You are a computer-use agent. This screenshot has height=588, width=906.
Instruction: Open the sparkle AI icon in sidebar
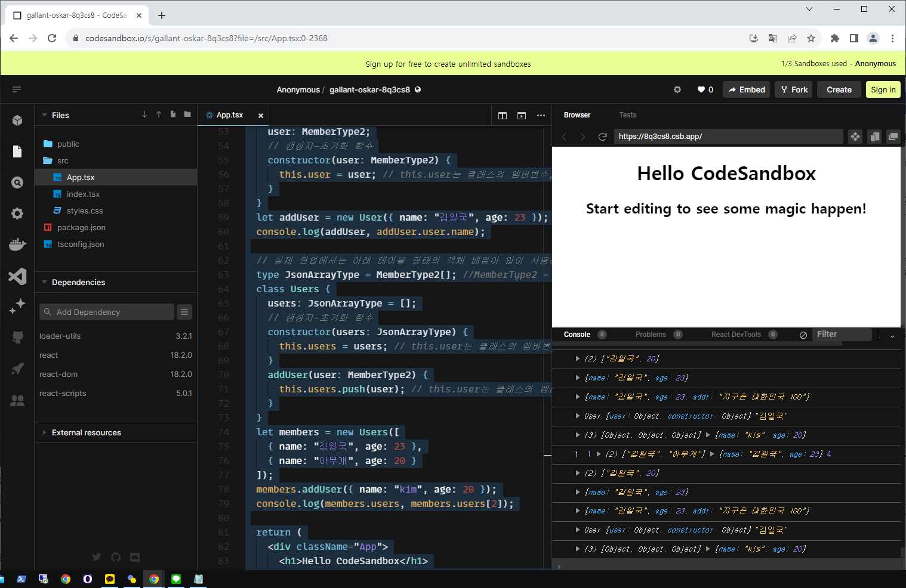(x=17, y=307)
